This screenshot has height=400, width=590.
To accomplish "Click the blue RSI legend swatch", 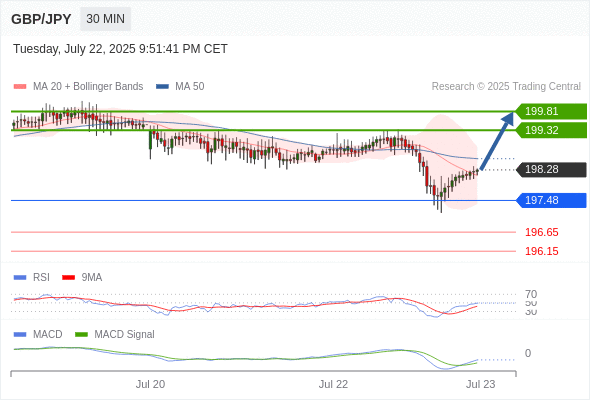I will [20, 278].
